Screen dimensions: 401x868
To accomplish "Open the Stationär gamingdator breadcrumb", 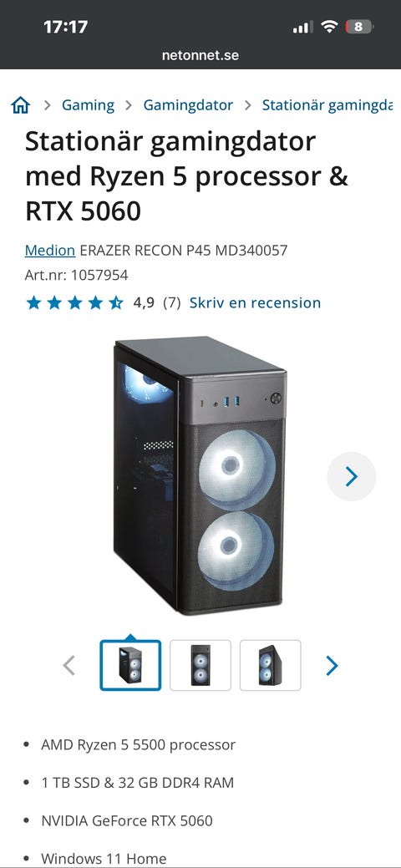I will tap(327, 105).
